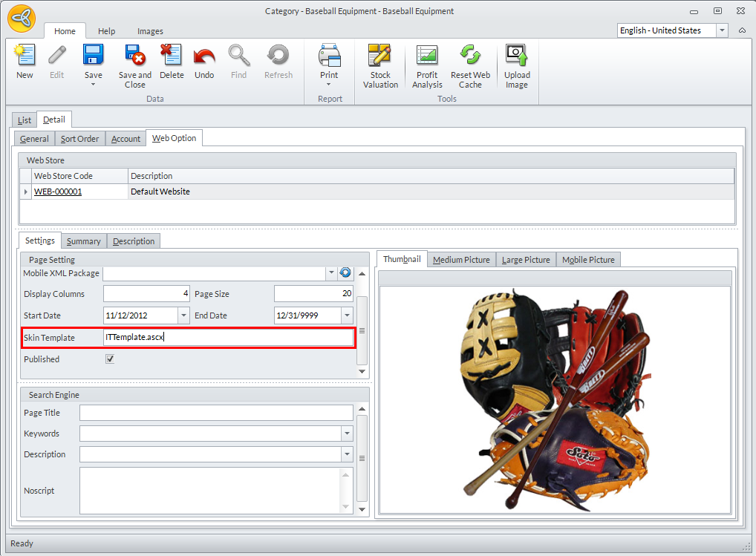Switch to the Images ribbon tab
The width and height of the screenshot is (756, 556).
pyautogui.click(x=150, y=31)
